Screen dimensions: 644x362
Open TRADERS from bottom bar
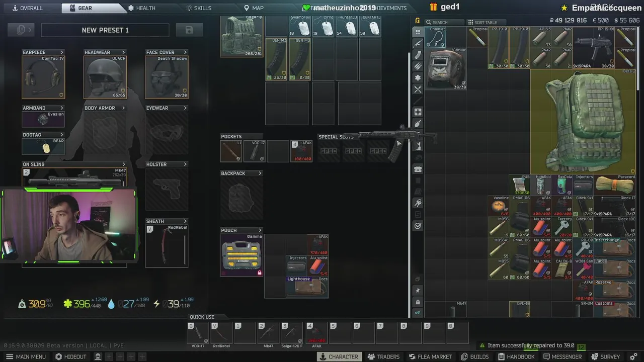click(x=383, y=356)
